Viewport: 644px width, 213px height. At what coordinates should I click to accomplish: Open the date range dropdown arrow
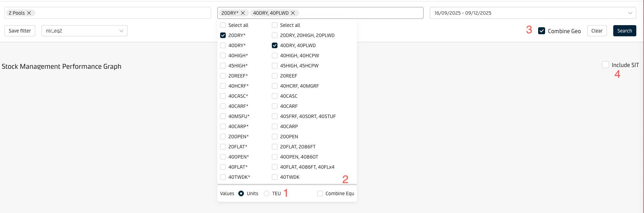tap(630, 13)
